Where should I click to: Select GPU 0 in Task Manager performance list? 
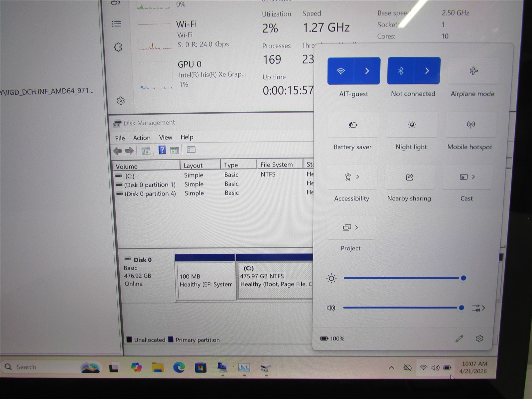[x=193, y=74]
